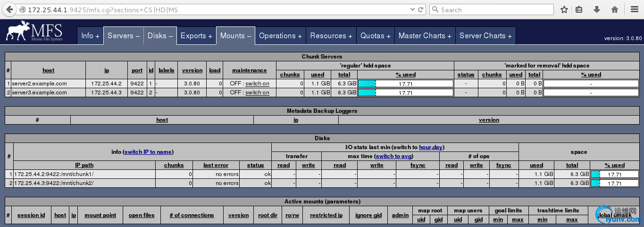Collapse the Servers – section
This screenshot has height=227, width=644.
[x=124, y=35]
